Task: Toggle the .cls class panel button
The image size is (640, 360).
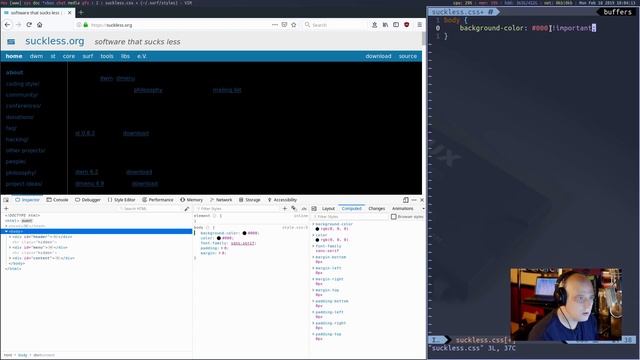Action: pyautogui.click(x=304, y=209)
